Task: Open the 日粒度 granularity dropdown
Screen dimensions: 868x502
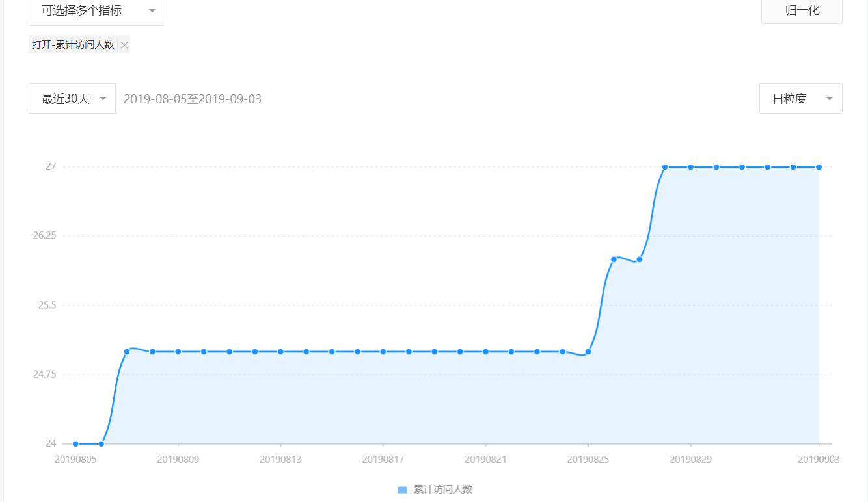Action: [800, 99]
